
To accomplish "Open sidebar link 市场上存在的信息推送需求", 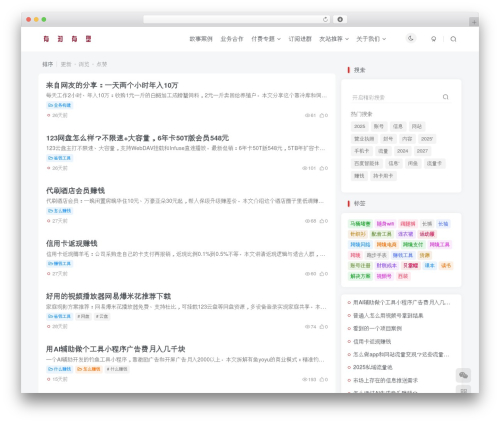I will tap(385, 380).
